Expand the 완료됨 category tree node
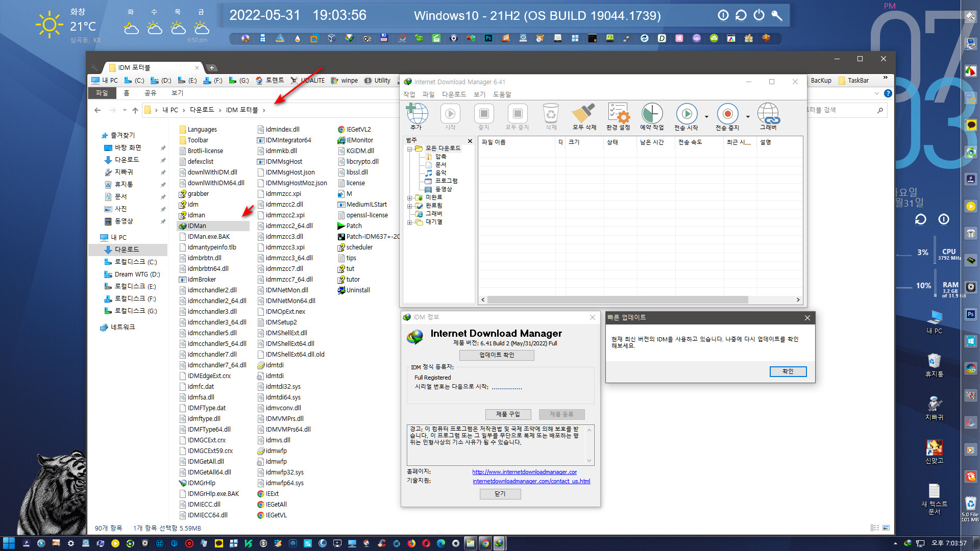 tap(409, 206)
